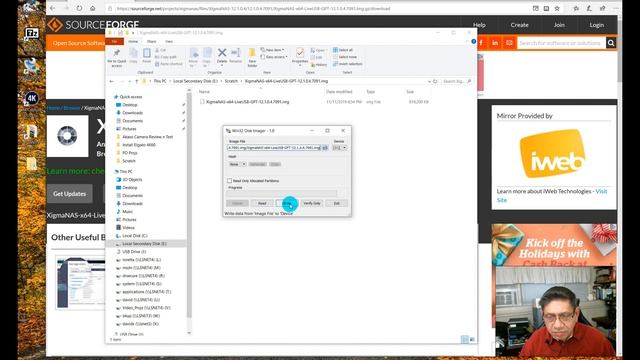Click Select all in ribbon
This screenshot has width=640, height=360.
point(343,50)
